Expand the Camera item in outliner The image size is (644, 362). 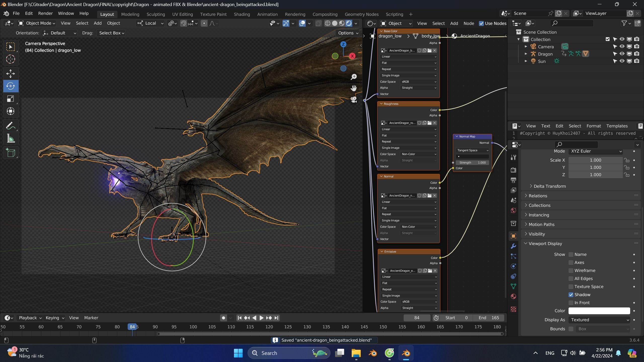click(526, 47)
